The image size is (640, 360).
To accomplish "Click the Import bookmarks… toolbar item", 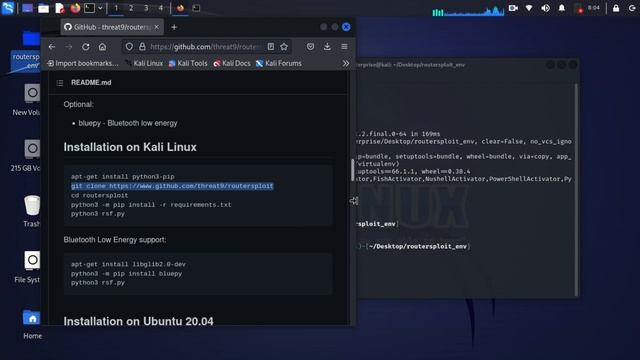I will tap(83, 63).
